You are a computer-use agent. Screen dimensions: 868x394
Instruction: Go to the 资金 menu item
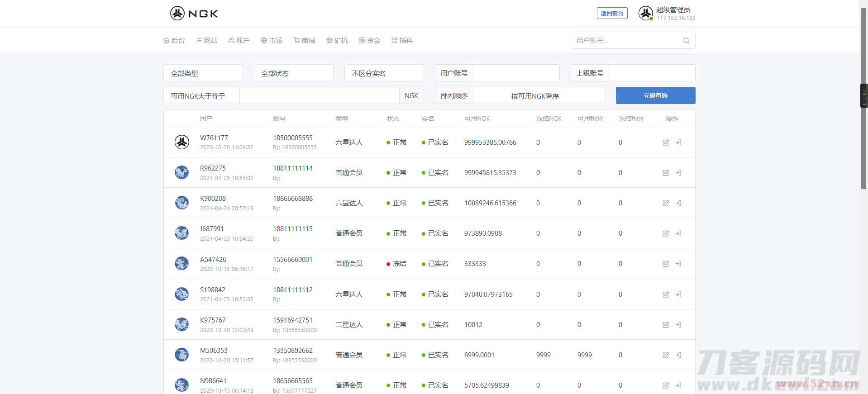[x=369, y=41]
